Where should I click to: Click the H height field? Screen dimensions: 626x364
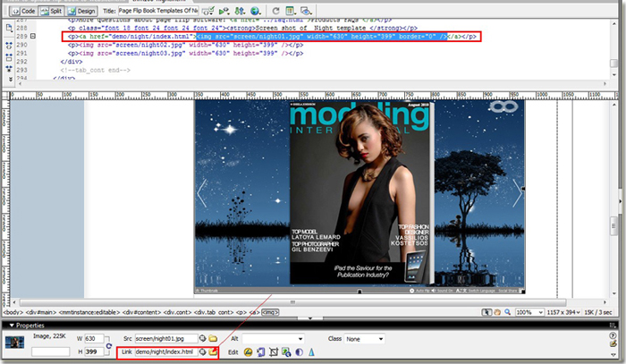click(x=94, y=351)
